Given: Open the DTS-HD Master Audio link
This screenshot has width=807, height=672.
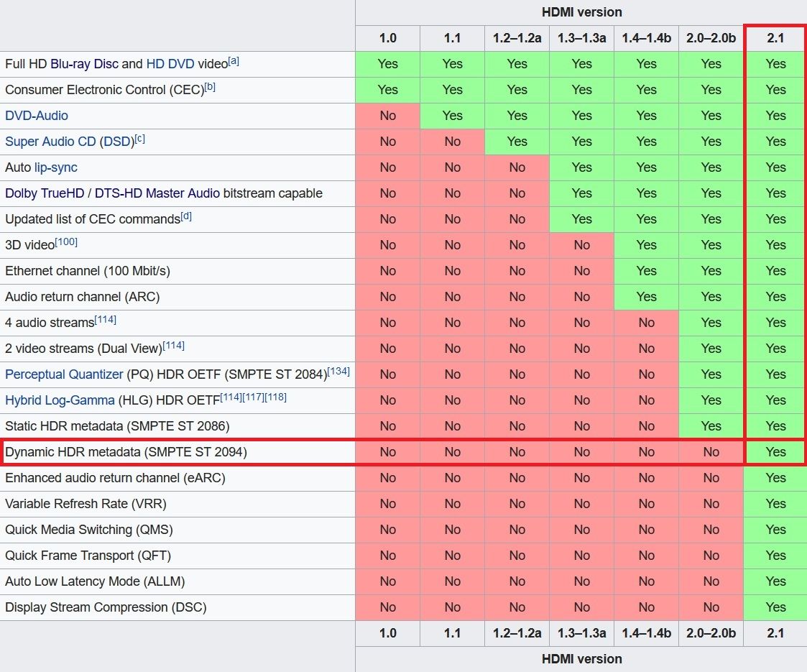Looking at the screenshot, I should [x=157, y=193].
